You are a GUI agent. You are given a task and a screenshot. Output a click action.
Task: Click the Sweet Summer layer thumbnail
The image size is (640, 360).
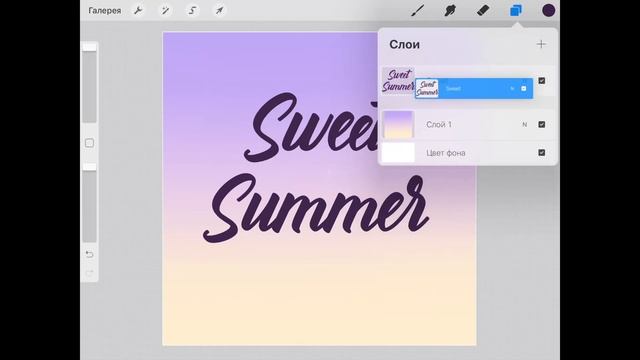point(398,81)
